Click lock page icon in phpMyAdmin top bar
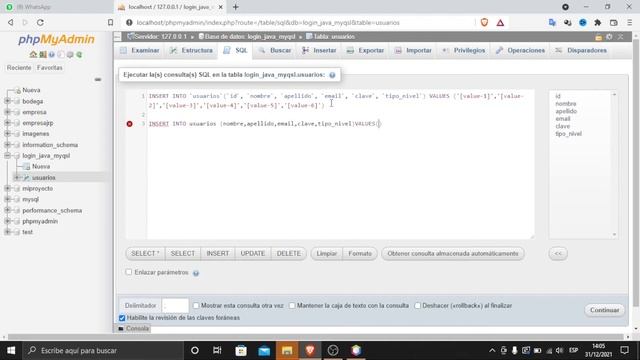Screen dimensions: 640x360 click(598, 37)
